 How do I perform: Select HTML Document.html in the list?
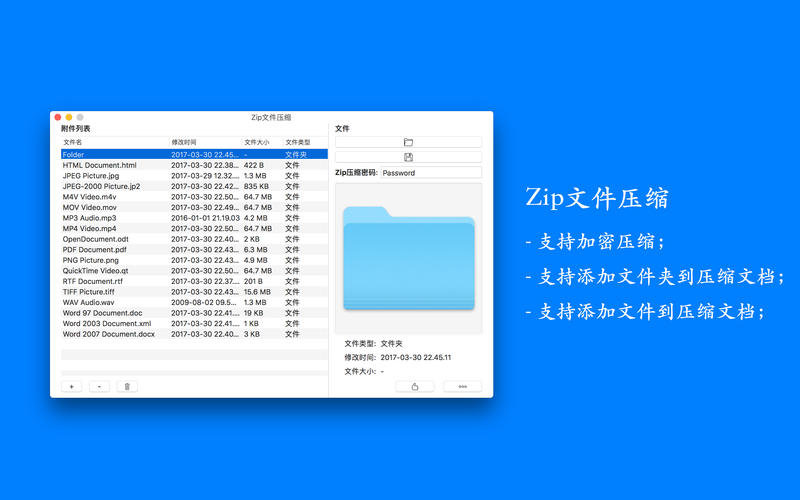tap(100, 165)
